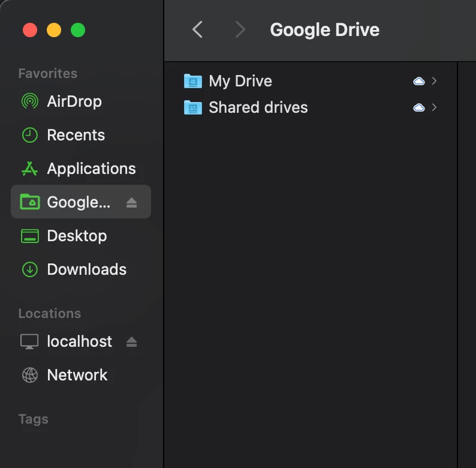Open AirDrop from the Favorites sidebar
The height and width of the screenshot is (468, 476).
tap(81, 101)
